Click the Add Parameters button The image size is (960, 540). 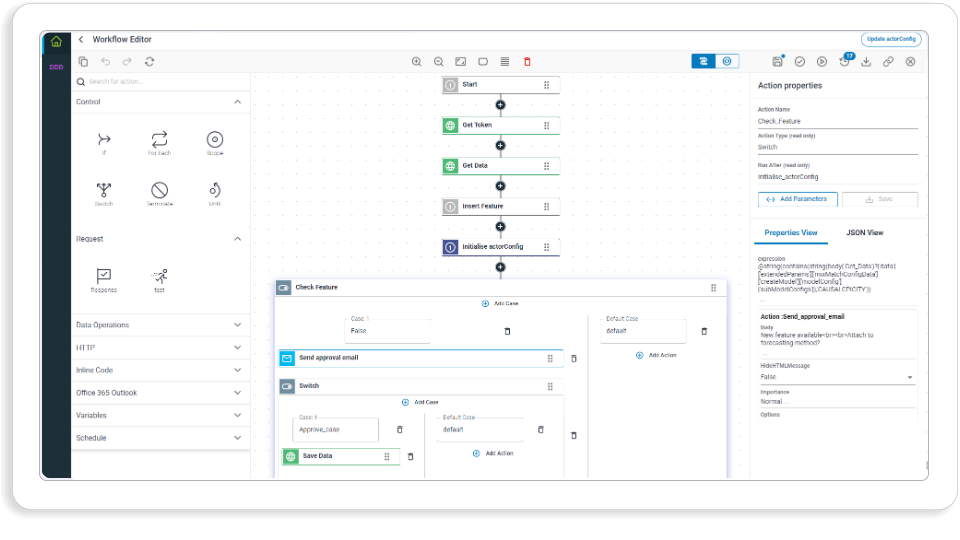click(797, 199)
